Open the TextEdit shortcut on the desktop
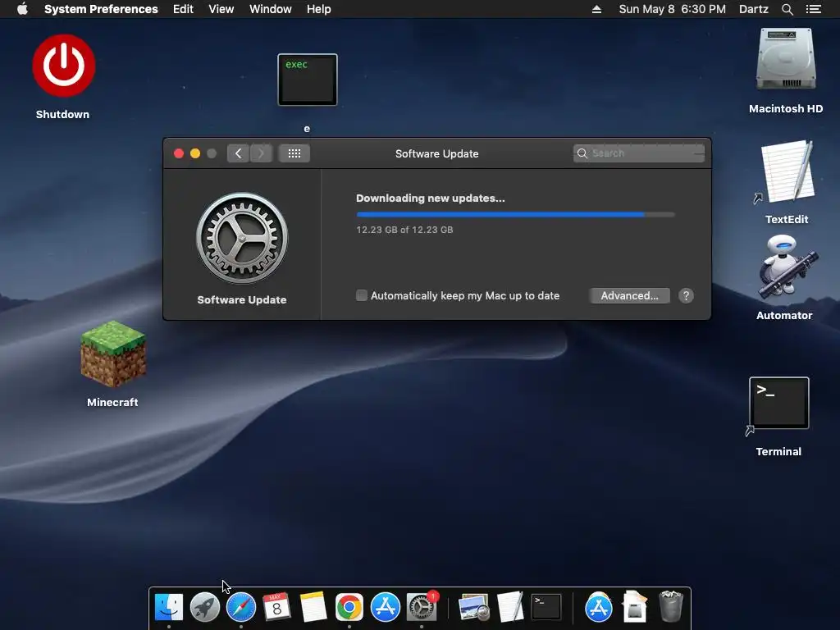The width and height of the screenshot is (840, 630). click(x=787, y=171)
